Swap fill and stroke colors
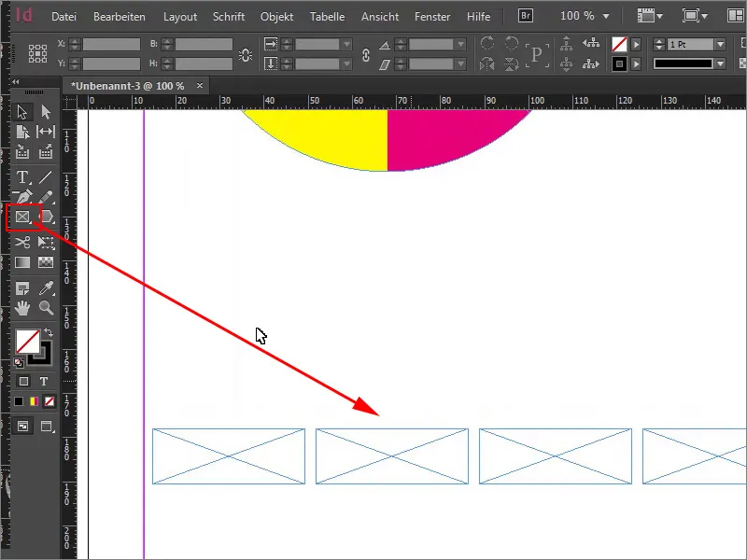Image resolution: width=747 pixels, height=560 pixels. (x=49, y=332)
